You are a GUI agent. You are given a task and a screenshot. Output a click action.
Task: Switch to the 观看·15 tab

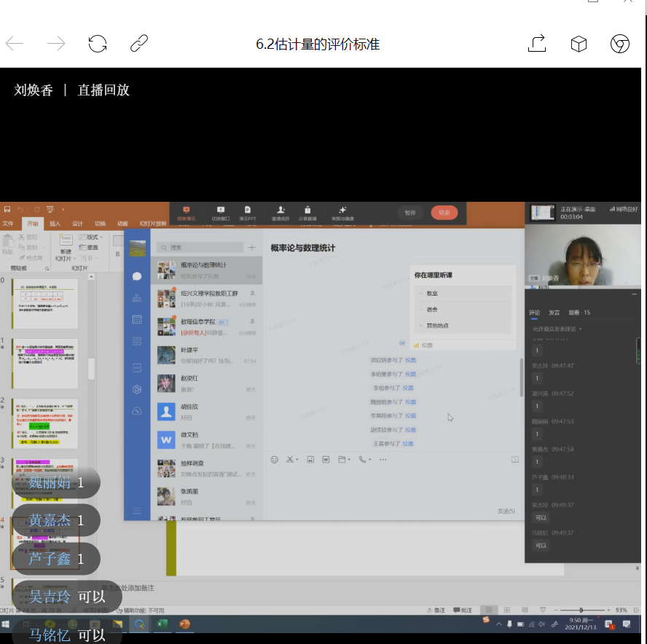click(579, 313)
